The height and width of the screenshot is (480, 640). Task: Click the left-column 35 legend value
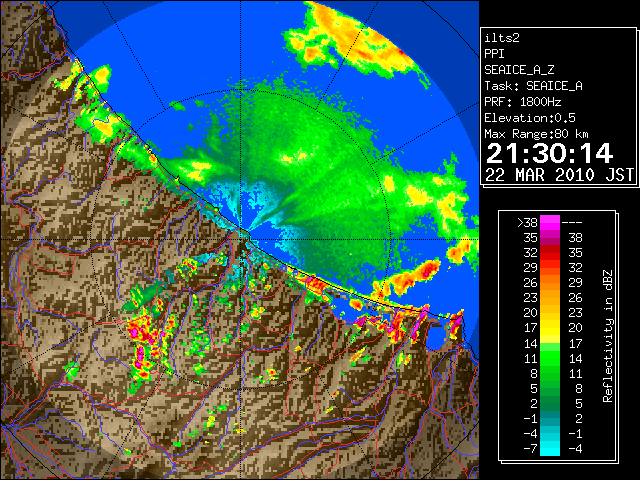(531, 238)
